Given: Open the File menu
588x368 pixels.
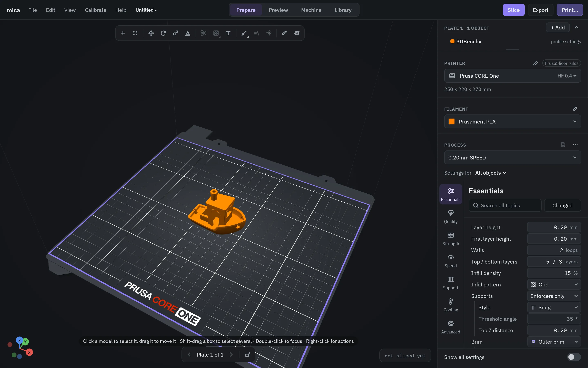Looking at the screenshot, I should click(32, 10).
